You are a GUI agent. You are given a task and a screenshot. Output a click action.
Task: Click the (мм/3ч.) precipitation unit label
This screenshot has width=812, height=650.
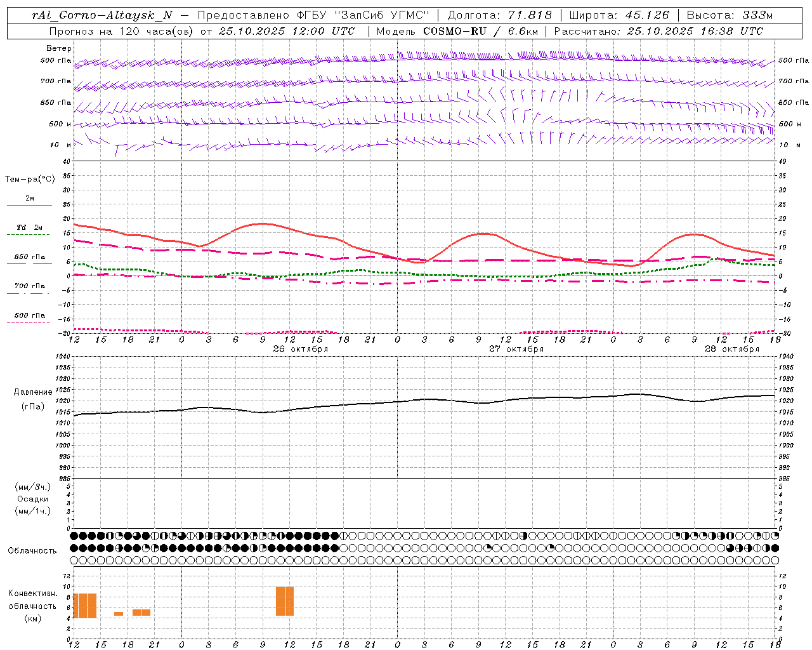(33, 487)
